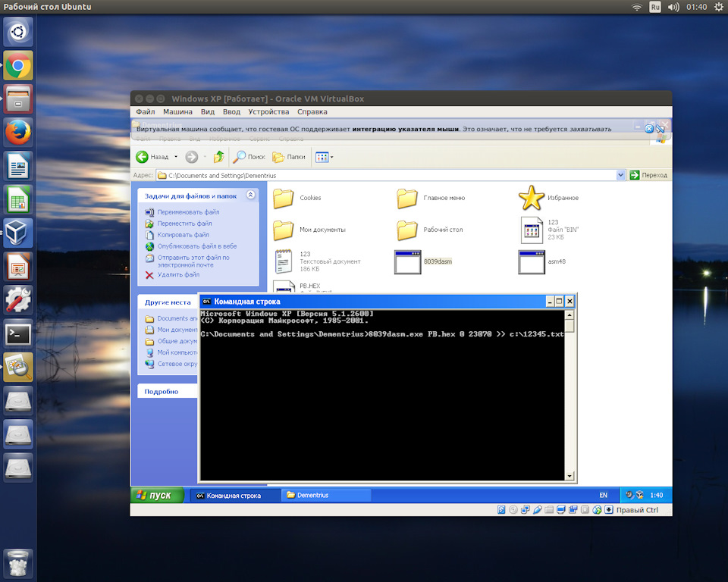Select the Рабочий стол folder
The width and height of the screenshot is (728, 582).
tap(430, 230)
